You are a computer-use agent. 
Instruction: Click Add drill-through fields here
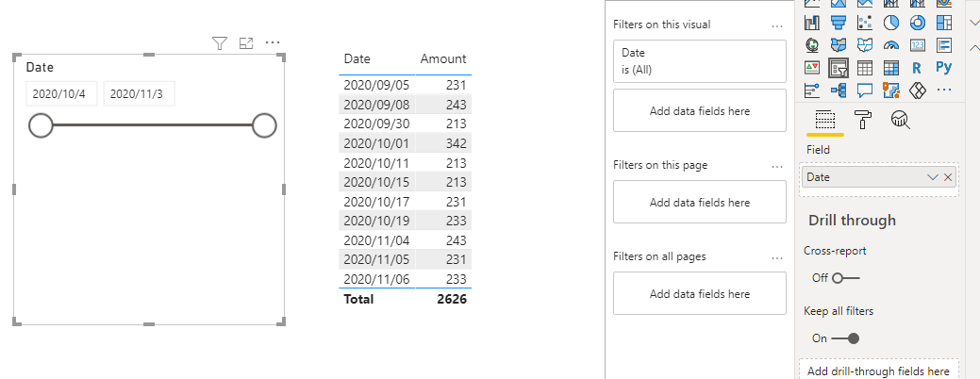pos(878,371)
